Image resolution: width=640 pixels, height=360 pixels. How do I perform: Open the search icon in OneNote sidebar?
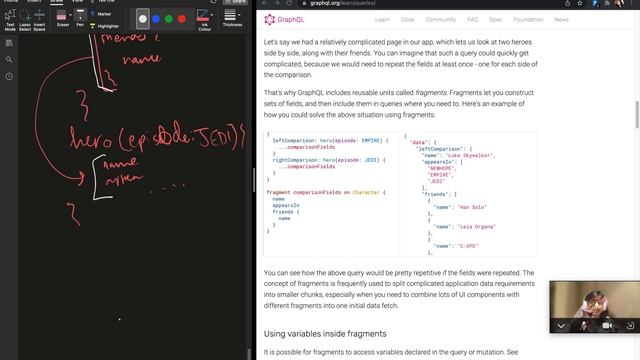point(9,60)
